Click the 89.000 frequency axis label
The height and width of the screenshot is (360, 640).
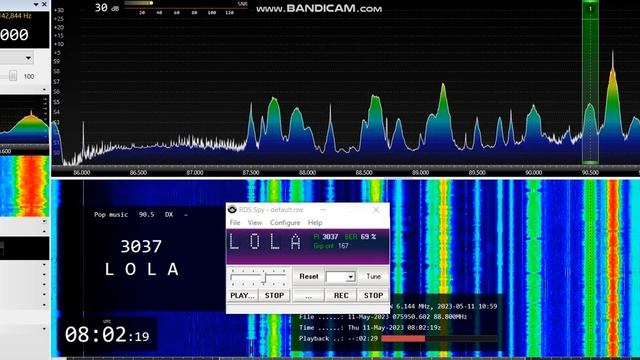tap(420, 173)
